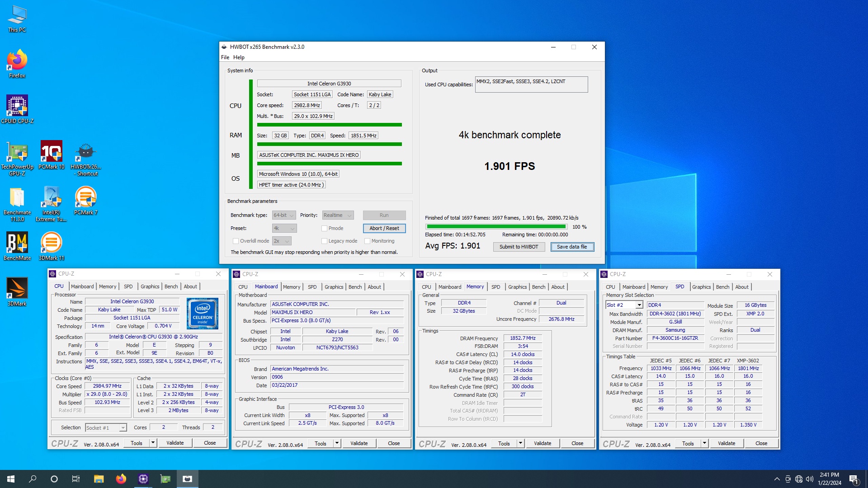The image size is (868, 488).
Task: Click Tools button in SPD CPU-Z window
Action: [x=688, y=443]
